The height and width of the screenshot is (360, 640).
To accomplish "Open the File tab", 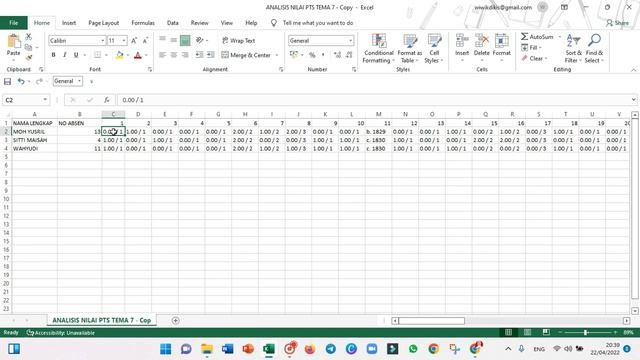I will point(13,23).
